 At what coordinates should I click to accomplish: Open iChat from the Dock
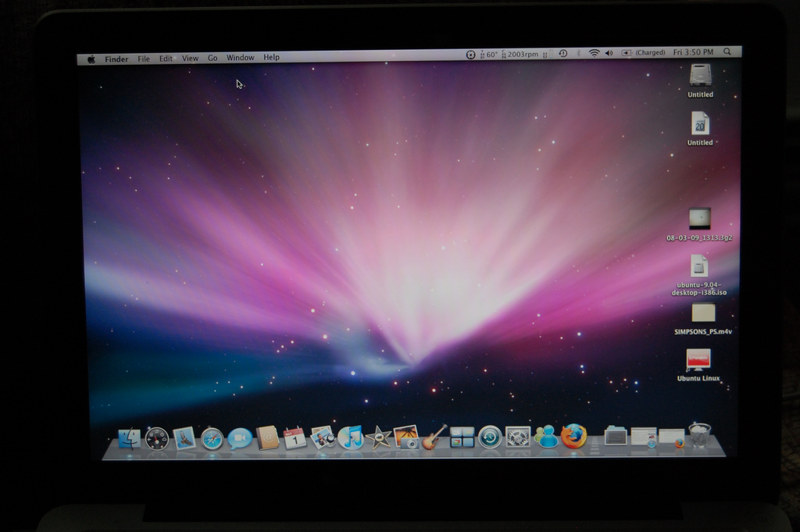(x=240, y=439)
